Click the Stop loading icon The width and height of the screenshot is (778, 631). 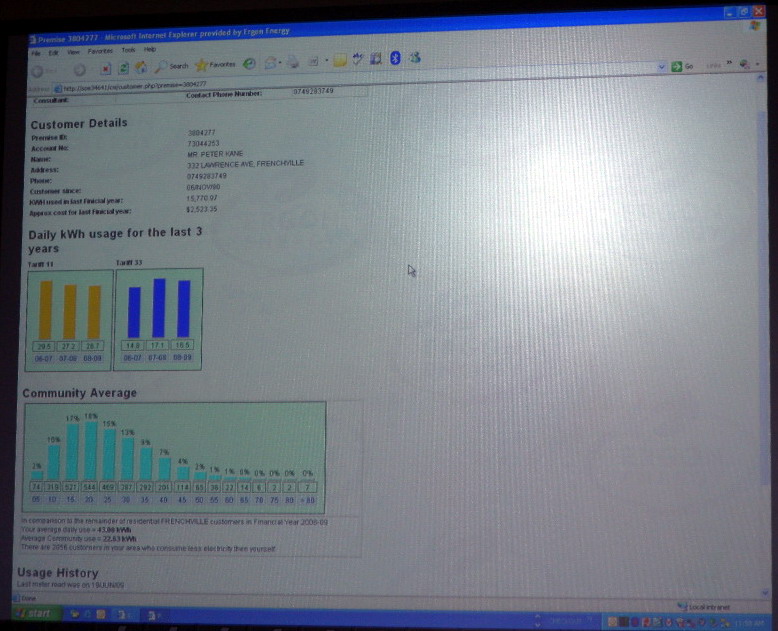106,69
